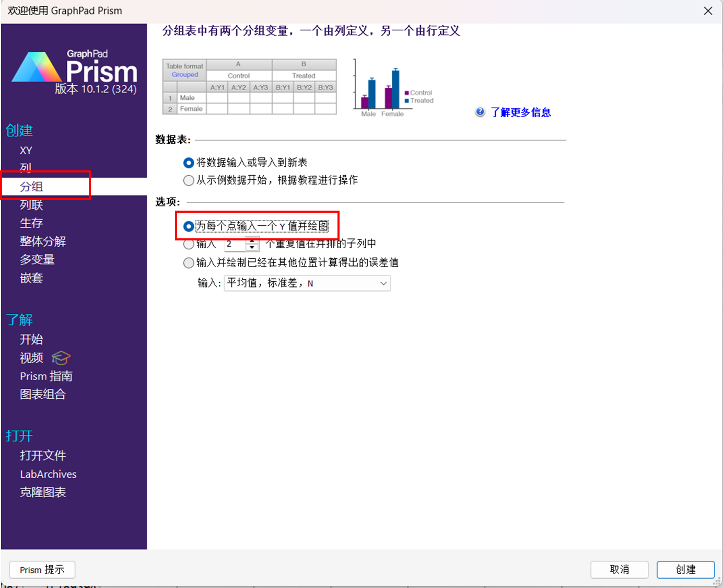Image resolution: width=723 pixels, height=588 pixels.
Task: Select 从示例数据开始 radio button
Action: click(x=189, y=180)
